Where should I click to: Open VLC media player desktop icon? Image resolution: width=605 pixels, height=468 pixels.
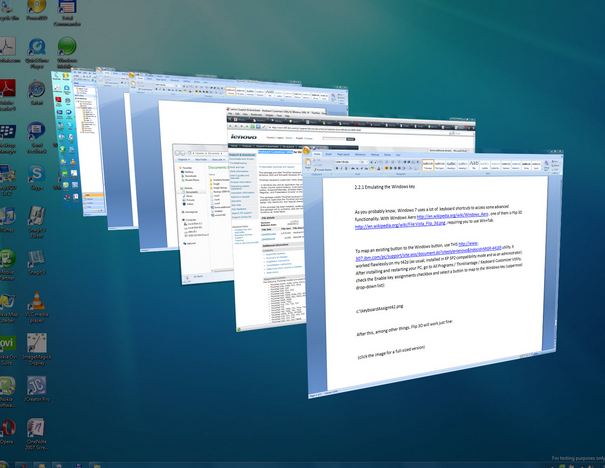coord(37,307)
